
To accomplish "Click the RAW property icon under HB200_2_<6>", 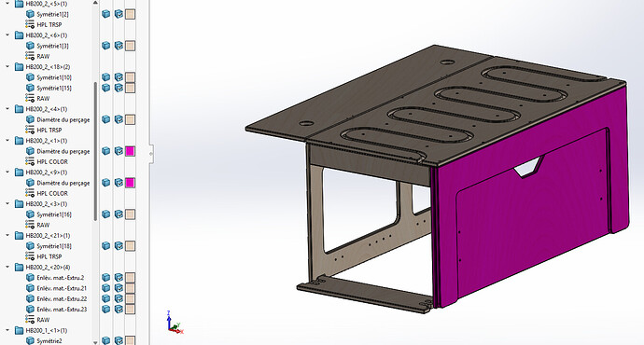I will pos(30,56).
